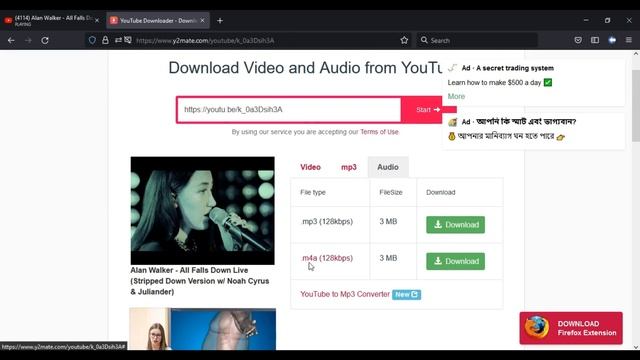The image size is (640, 360).
Task: Click Download Firefox Extension banner
Action: 571,328
